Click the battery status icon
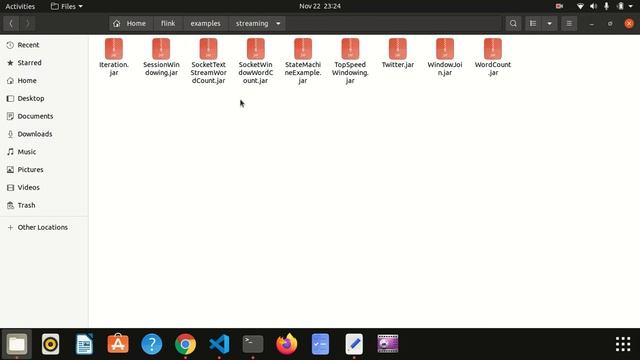The width and height of the screenshot is (640, 360). click(620, 6)
